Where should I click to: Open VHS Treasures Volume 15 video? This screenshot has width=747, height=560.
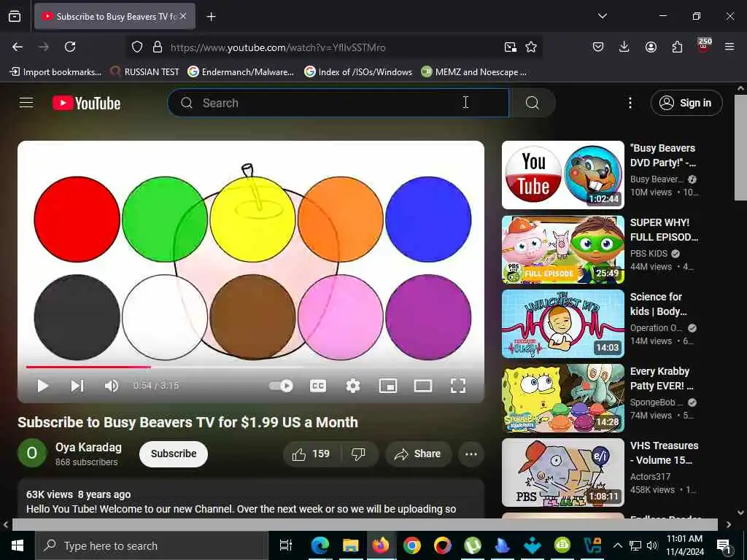coord(562,472)
